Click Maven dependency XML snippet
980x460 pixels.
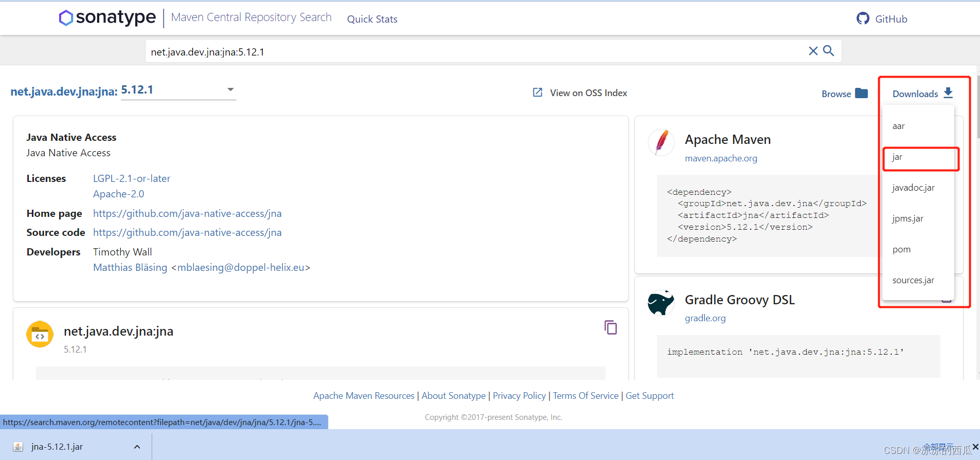click(767, 215)
